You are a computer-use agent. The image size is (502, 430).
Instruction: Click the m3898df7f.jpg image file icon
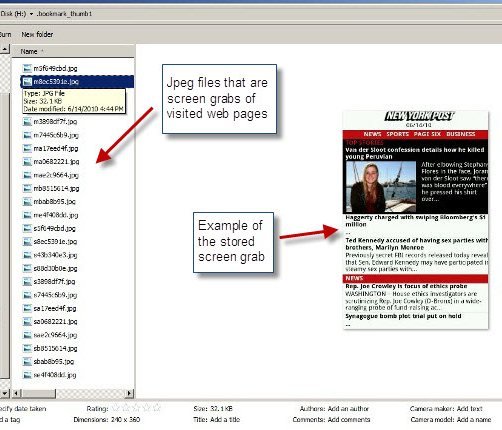(x=27, y=122)
